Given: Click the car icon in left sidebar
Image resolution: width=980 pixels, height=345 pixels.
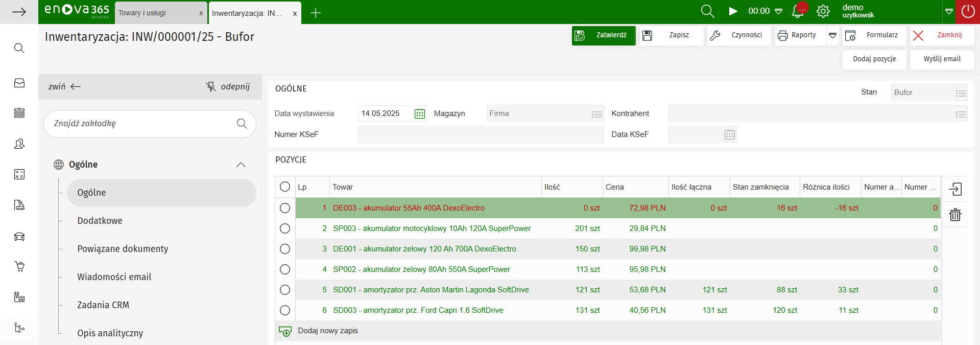Looking at the screenshot, I should tap(19, 236).
